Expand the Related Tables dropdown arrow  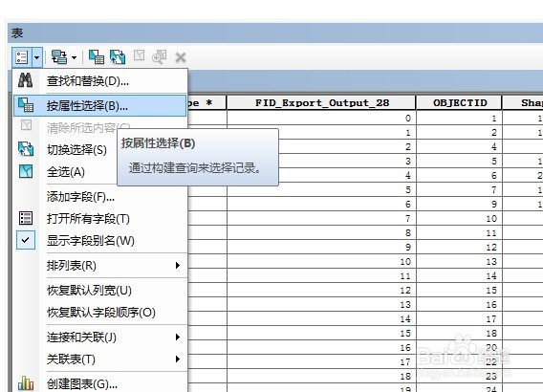coord(74,57)
